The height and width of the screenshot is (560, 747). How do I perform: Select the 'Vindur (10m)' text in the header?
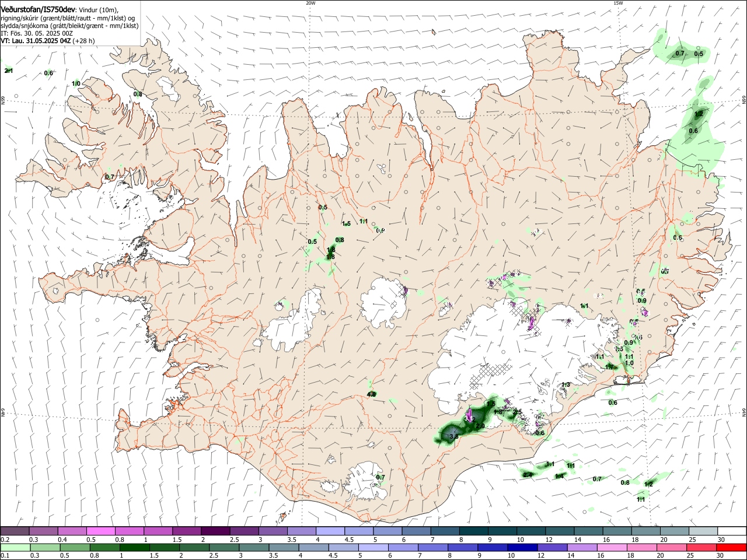pyautogui.click(x=99, y=10)
